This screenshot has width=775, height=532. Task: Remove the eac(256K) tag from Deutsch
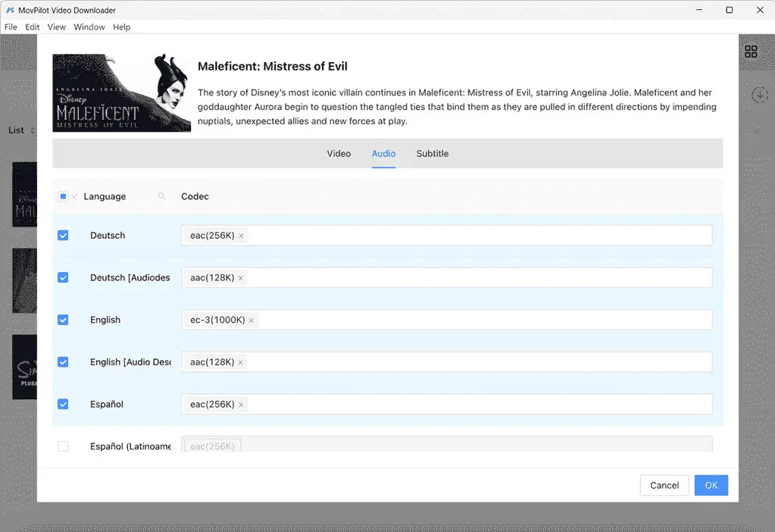(x=241, y=235)
